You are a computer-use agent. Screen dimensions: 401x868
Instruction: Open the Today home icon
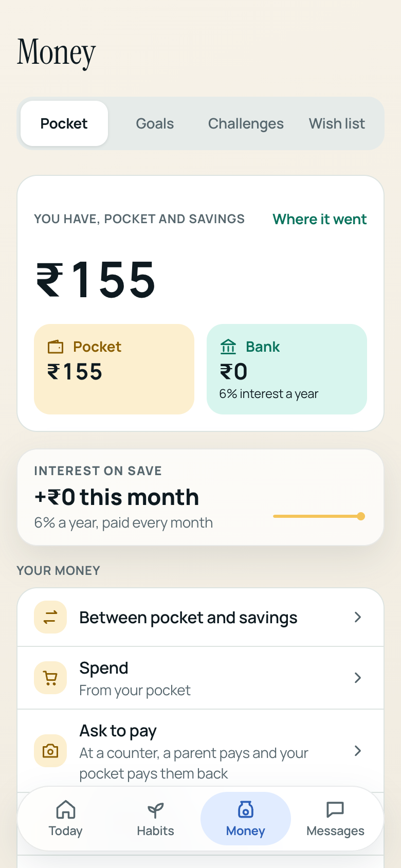[65, 809]
